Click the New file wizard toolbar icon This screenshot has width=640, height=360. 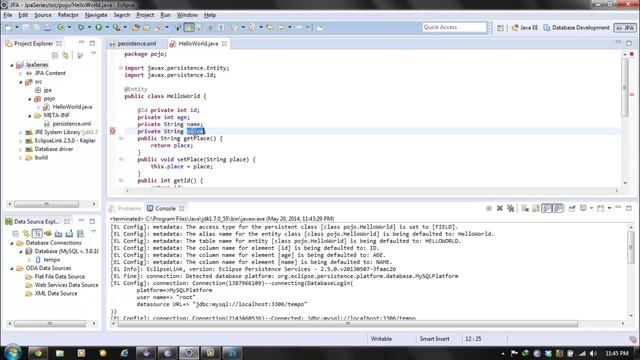[x=9, y=27]
